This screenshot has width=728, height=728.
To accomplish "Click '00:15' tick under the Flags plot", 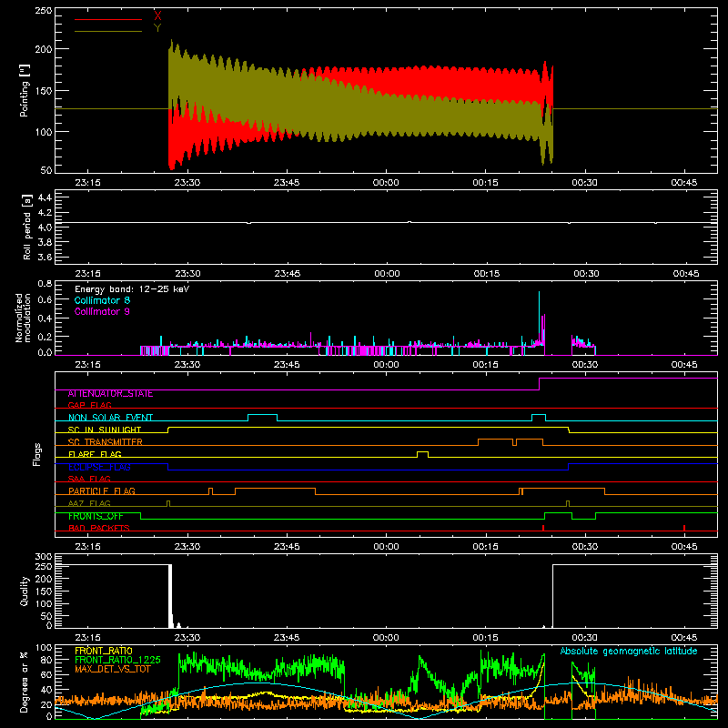I will tap(485, 547).
